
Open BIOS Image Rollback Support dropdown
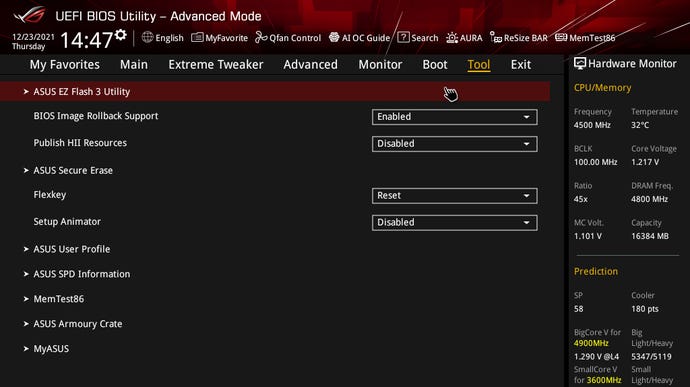455,117
